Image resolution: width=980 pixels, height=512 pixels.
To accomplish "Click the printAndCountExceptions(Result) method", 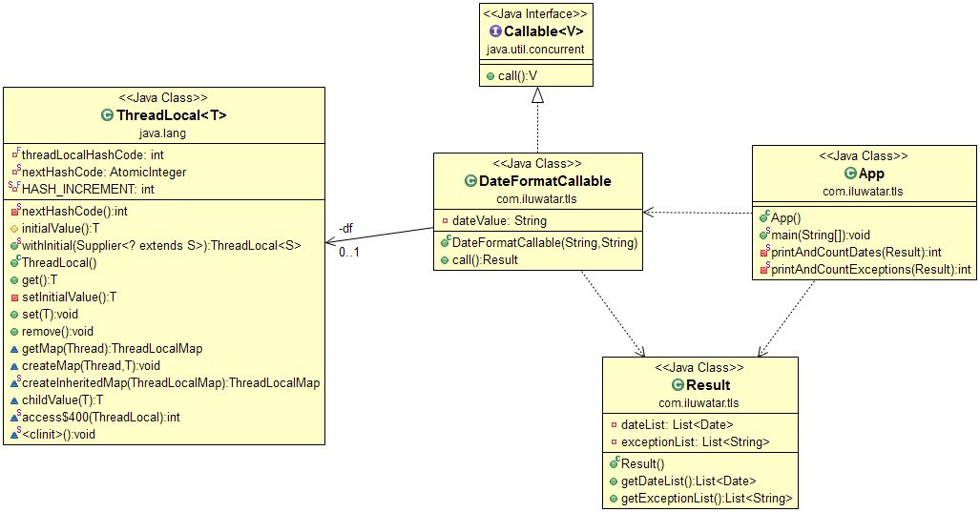I will pos(870,270).
